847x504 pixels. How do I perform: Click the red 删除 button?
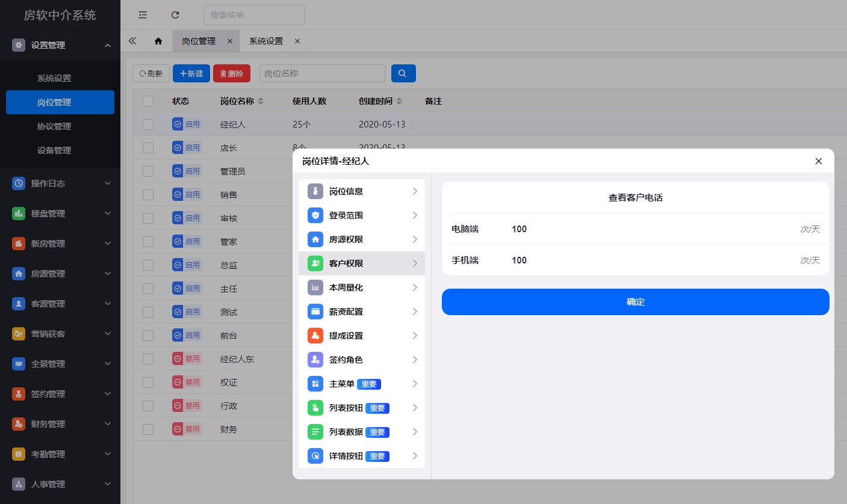tap(232, 73)
